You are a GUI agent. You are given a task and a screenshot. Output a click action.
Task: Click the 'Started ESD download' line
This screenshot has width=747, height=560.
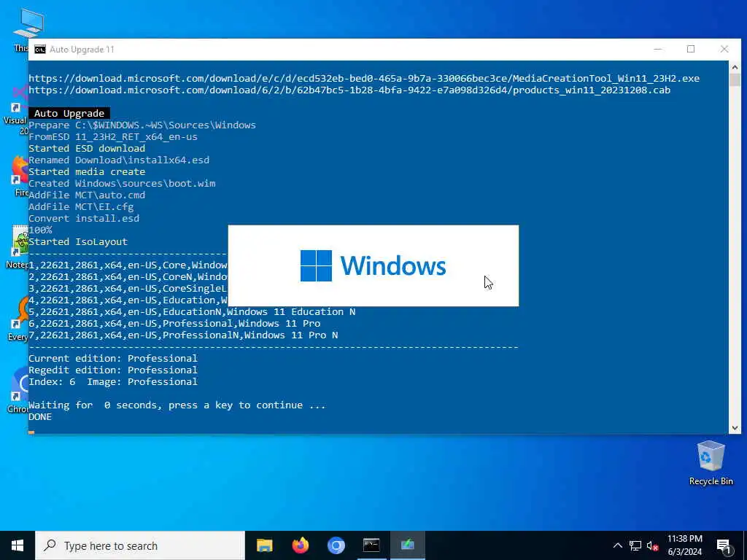tap(87, 148)
